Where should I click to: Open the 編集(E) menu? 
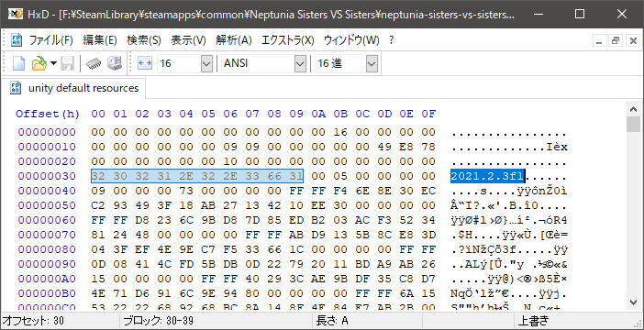point(100,40)
